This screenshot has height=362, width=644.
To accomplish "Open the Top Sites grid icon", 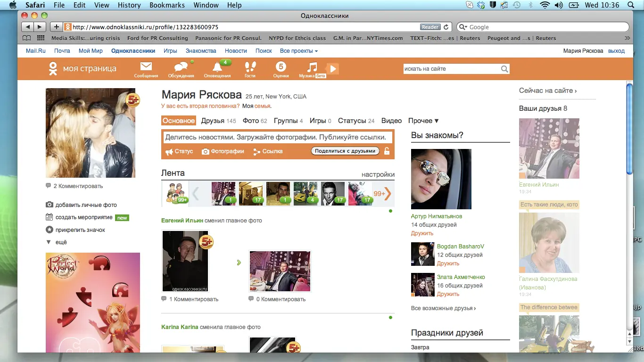I will click(x=41, y=38).
